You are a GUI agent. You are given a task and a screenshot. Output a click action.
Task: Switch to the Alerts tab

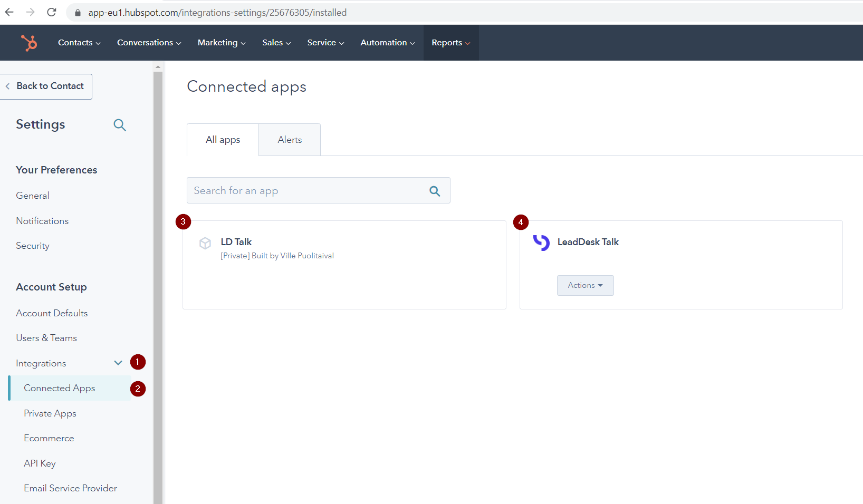[x=290, y=140]
